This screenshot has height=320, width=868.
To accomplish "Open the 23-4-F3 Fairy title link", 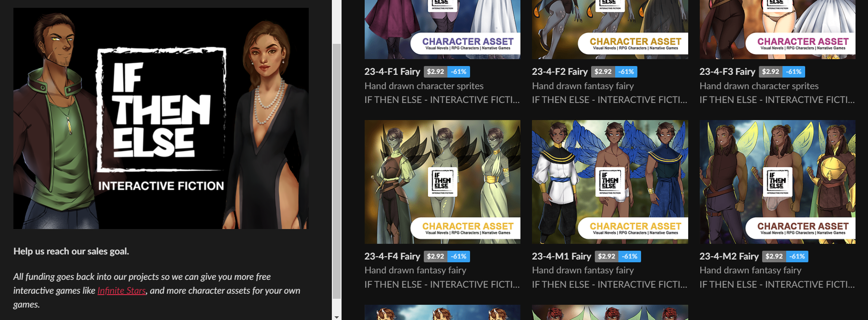I will coord(727,72).
